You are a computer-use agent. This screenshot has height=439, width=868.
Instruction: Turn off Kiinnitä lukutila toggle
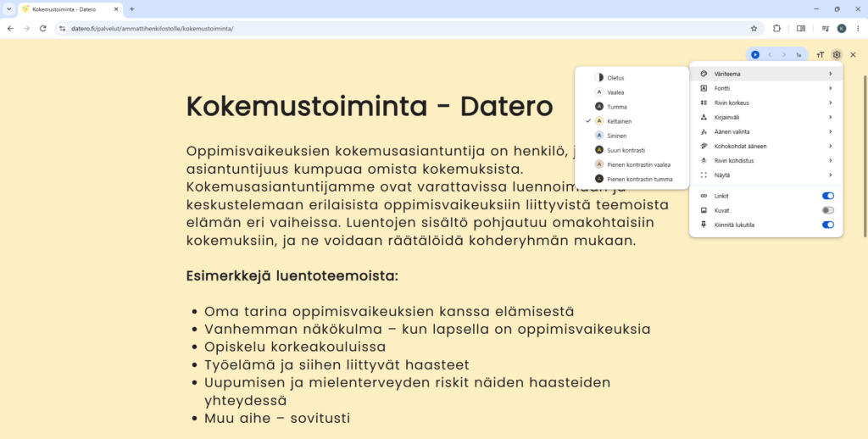point(827,225)
